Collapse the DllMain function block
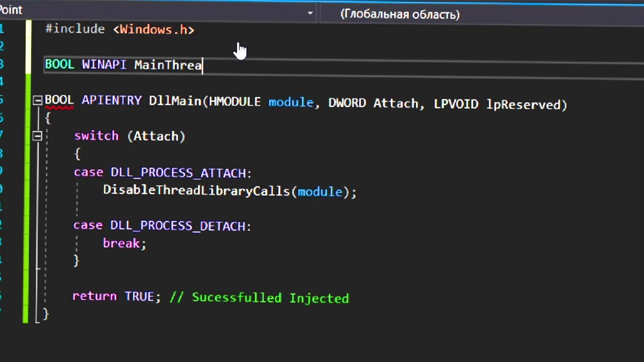644x362 pixels. (37, 101)
